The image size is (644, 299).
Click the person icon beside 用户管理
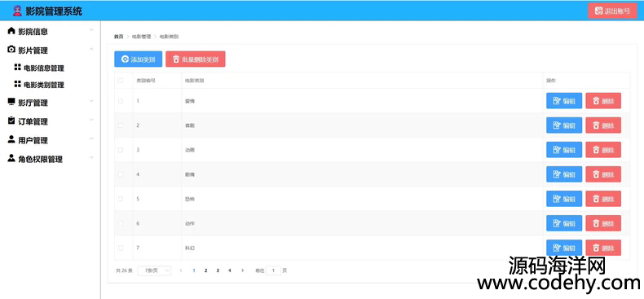11,139
